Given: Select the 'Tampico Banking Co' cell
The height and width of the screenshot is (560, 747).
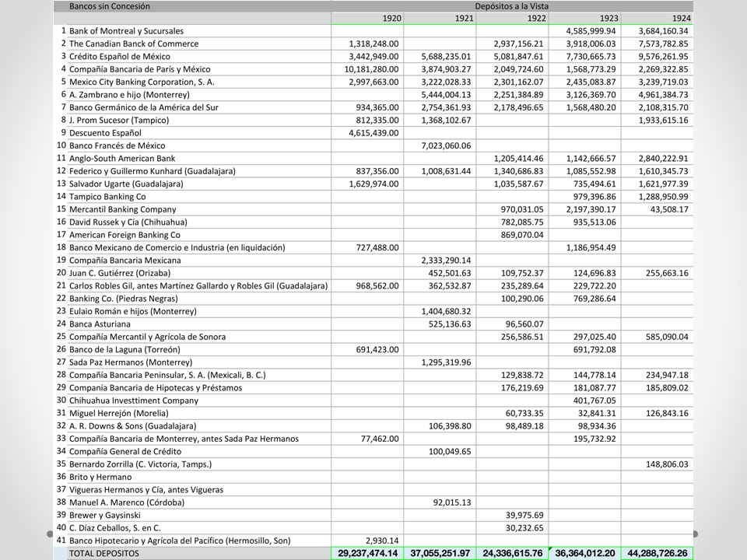Looking at the screenshot, I should (199, 197).
